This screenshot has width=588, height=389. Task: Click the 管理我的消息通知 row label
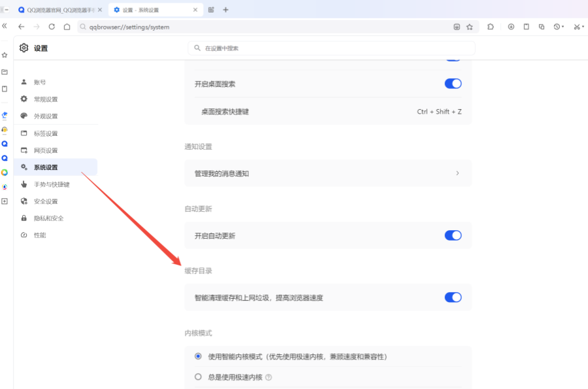coord(221,174)
